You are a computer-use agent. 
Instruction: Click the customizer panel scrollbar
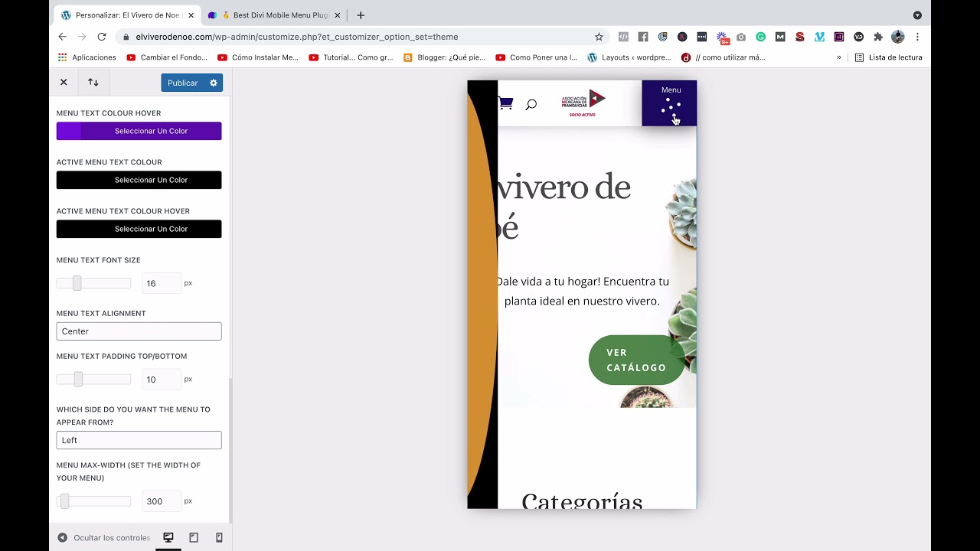tap(230, 449)
